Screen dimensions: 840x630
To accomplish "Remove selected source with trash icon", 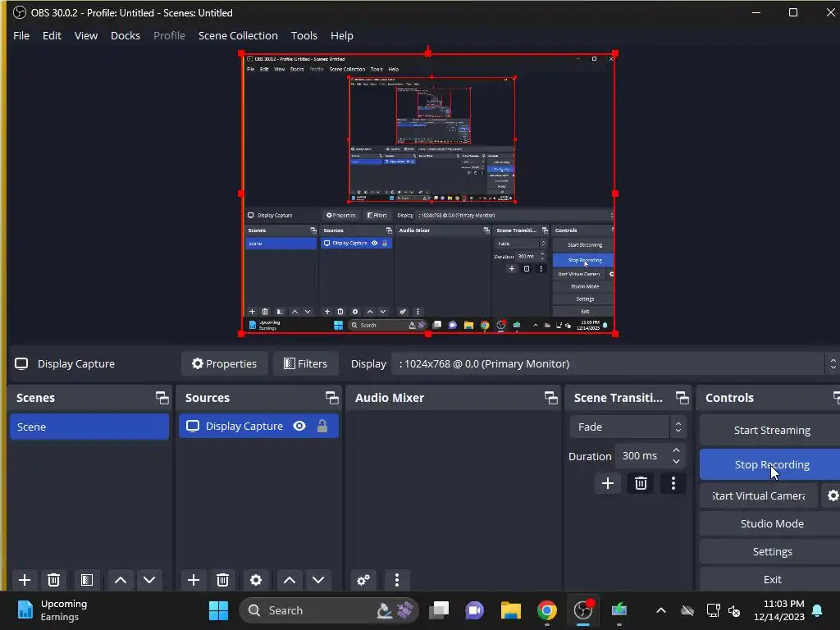I will click(x=223, y=580).
